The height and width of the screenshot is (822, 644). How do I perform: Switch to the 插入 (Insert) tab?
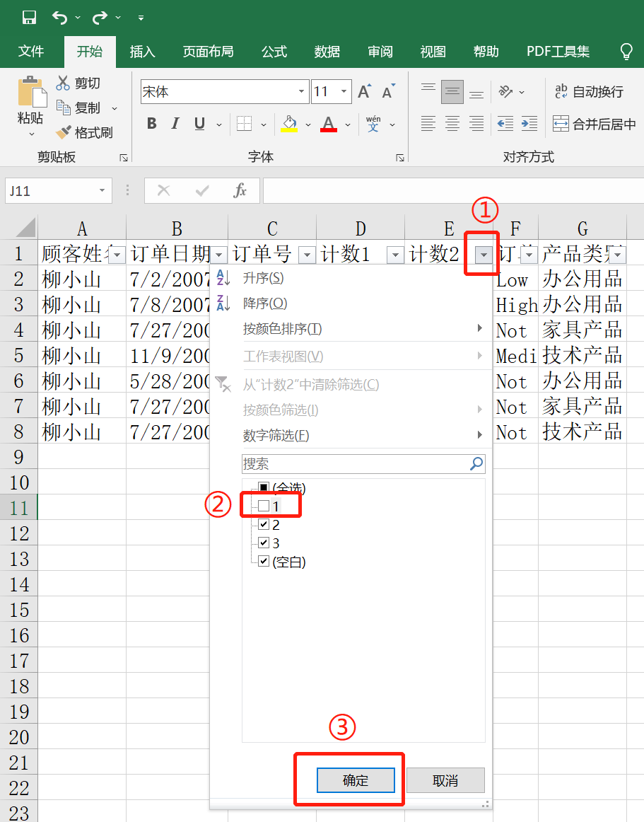coord(143,52)
